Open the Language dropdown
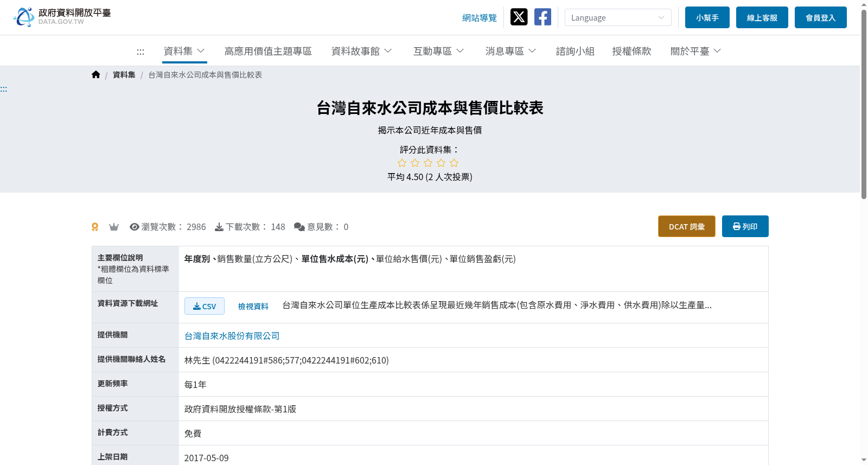This screenshot has width=868, height=465. (x=618, y=17)
